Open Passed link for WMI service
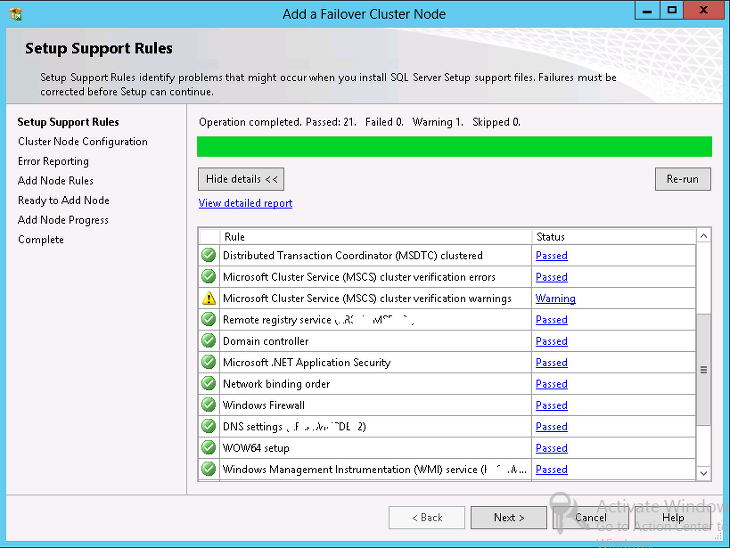 click(x=551, y=469)
